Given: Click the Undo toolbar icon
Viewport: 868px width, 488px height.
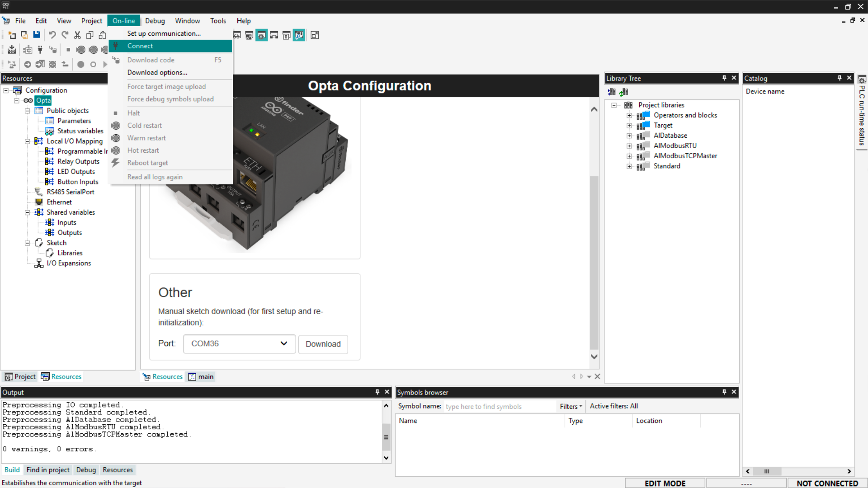Looking at the screenshot, I should pos(52,35).
